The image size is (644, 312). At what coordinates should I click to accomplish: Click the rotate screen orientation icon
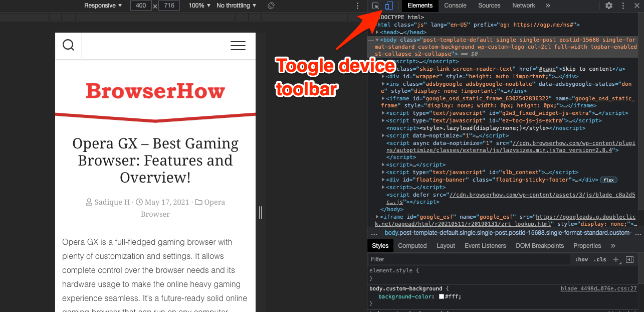(x=271, y=6)
